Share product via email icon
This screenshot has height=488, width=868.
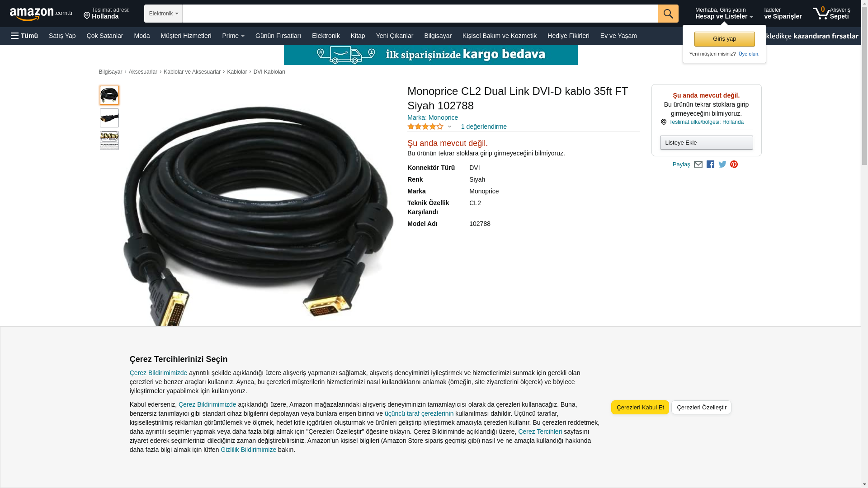pos(698,164)
